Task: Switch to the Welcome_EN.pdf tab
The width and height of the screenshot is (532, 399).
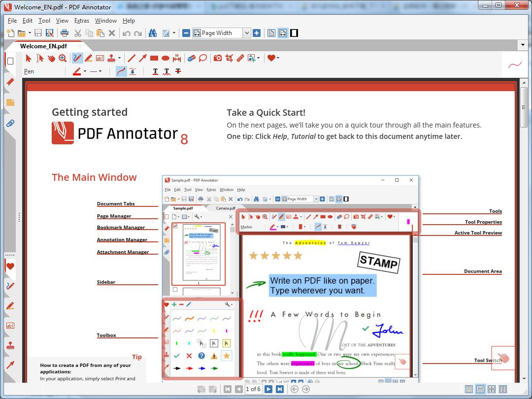Action: click(x=43, y=45)
